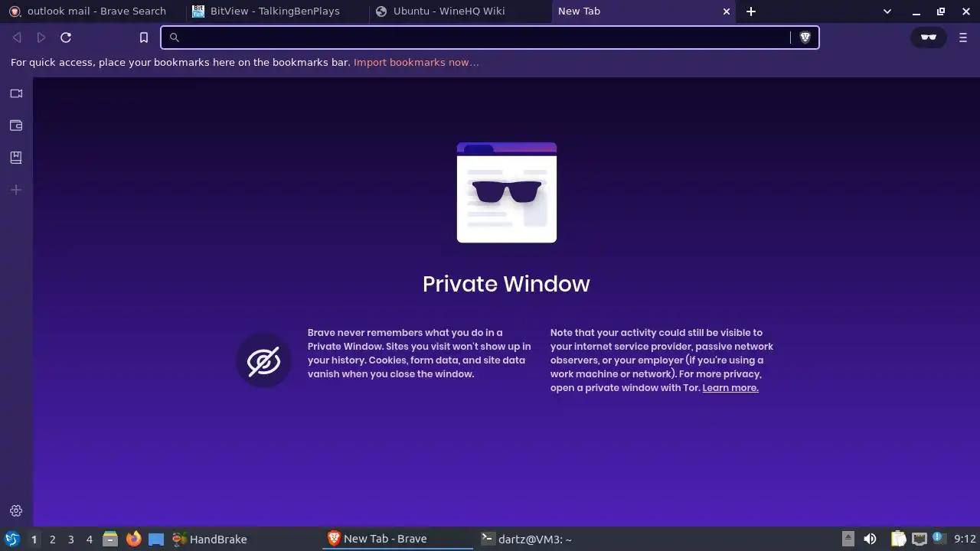
Task: Reload the current page
Action: 66,37
